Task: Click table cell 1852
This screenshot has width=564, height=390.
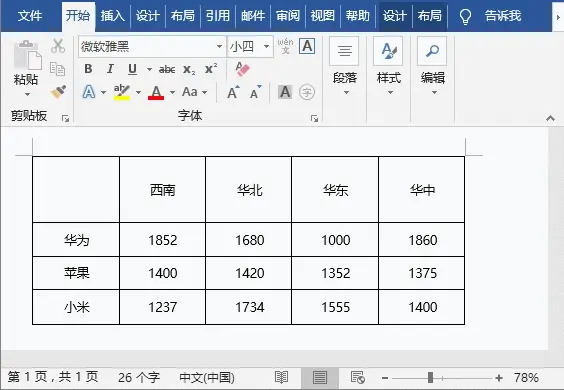Action: point(163,240)
